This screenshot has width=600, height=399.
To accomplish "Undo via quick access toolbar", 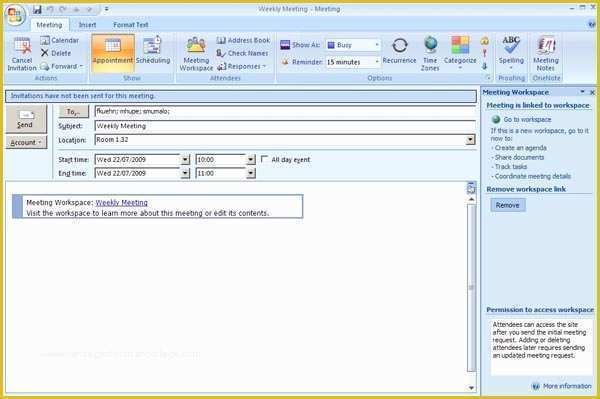I will tap(50, 9).
